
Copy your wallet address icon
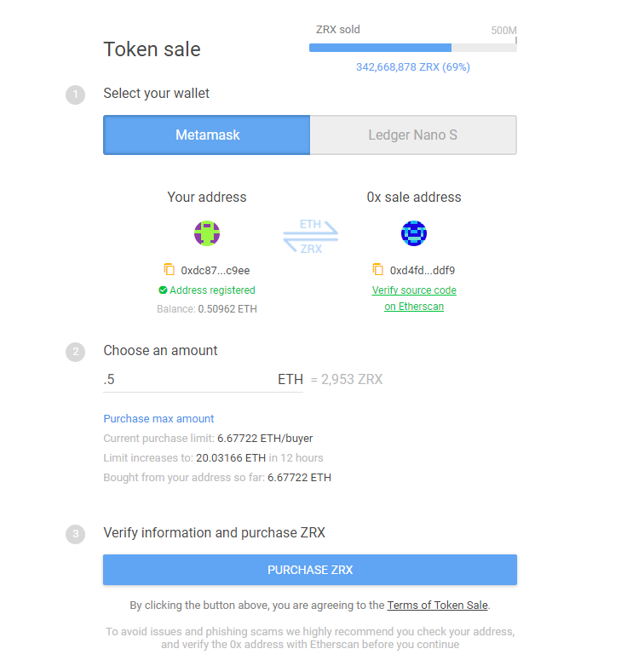[x=170, y=270]
